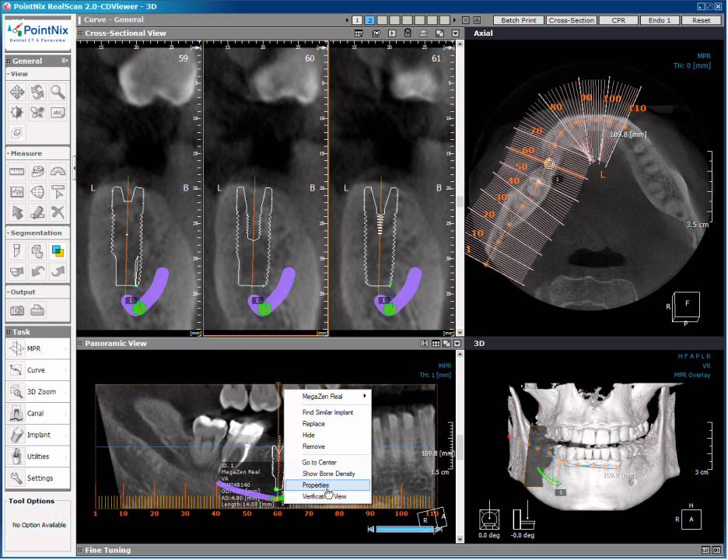The image size is (728, 560).
Task: Collapse the Measure section
Action: [x=9, y=154]
